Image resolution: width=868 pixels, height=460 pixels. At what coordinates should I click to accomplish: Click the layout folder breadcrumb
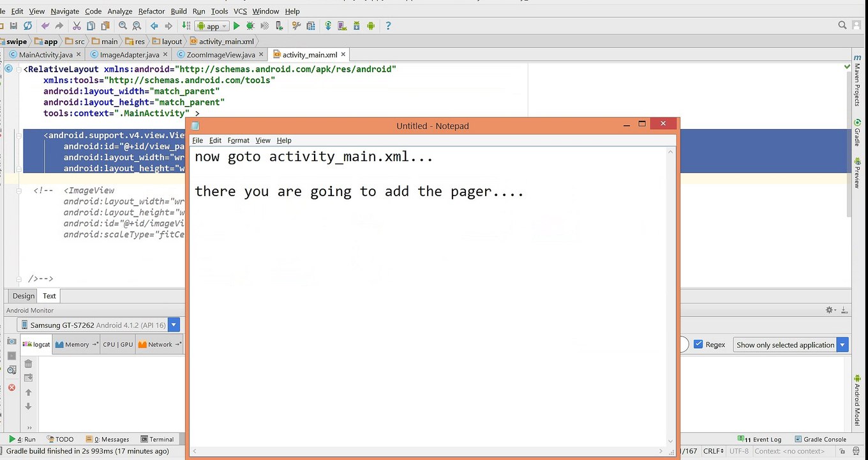167,42
